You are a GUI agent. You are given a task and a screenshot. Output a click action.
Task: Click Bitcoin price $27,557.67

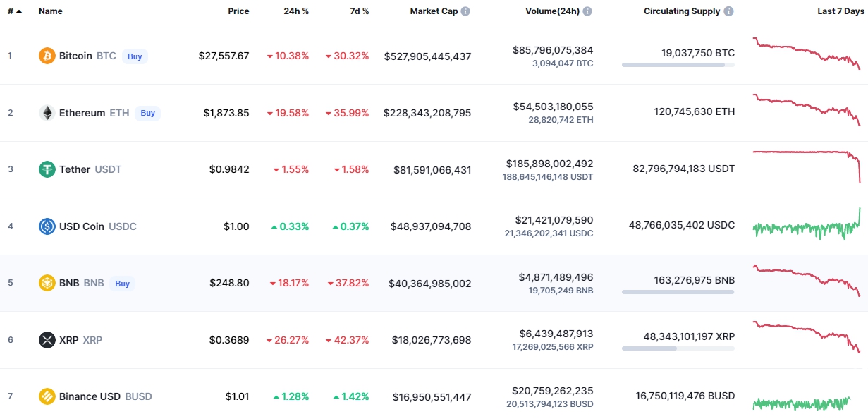click(224, 56)
